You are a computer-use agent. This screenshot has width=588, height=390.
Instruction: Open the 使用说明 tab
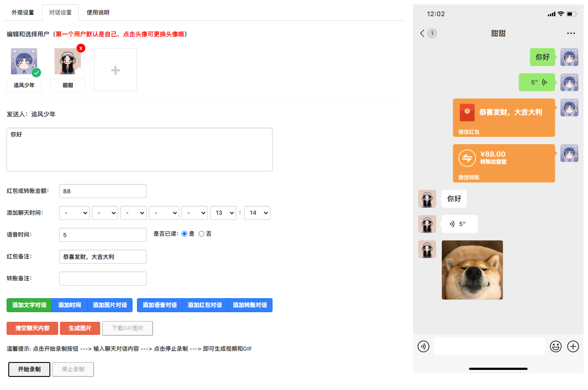(98, 13)
